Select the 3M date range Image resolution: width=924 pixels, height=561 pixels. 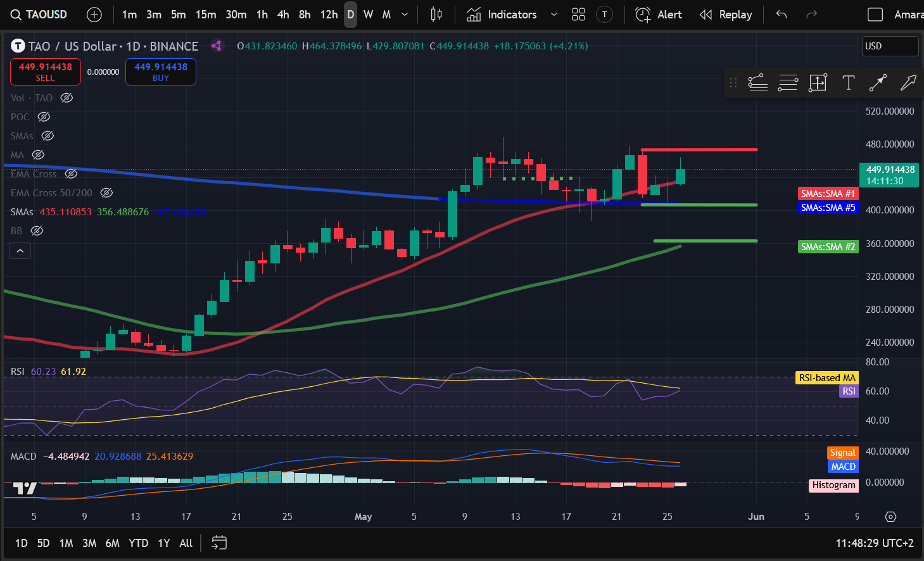pyautogui.click(x=89, y=543)
